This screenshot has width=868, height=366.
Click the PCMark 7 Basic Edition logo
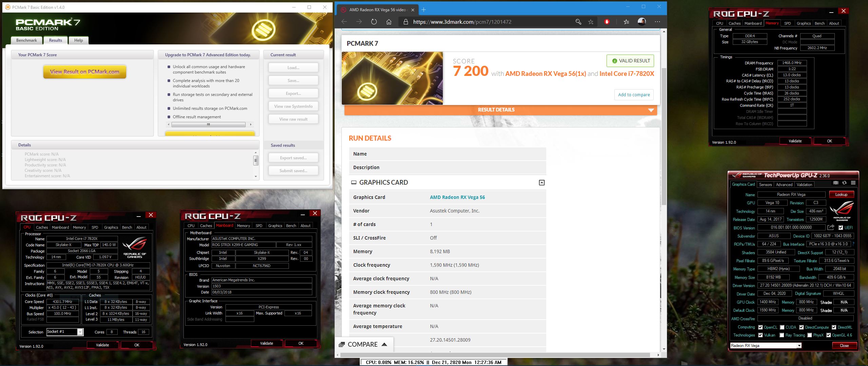[48, 24]
